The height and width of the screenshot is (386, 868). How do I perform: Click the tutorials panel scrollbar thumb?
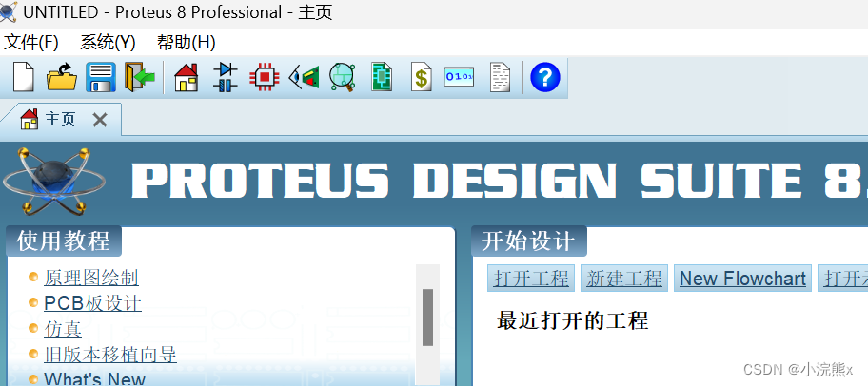pos(428,318)
